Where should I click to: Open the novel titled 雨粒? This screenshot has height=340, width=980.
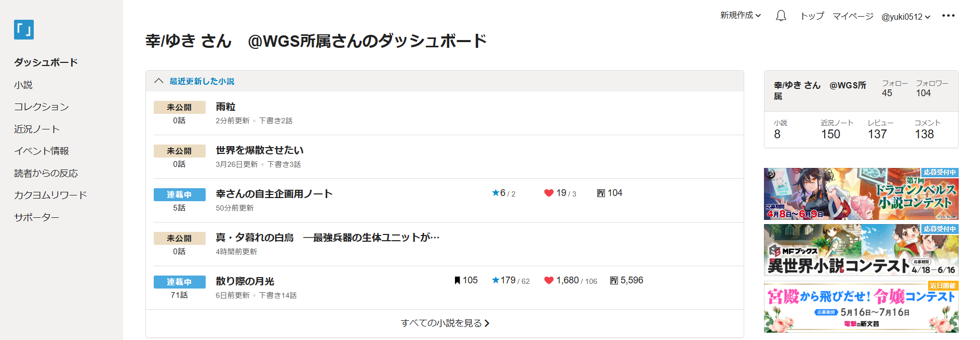tap(225, 107)
